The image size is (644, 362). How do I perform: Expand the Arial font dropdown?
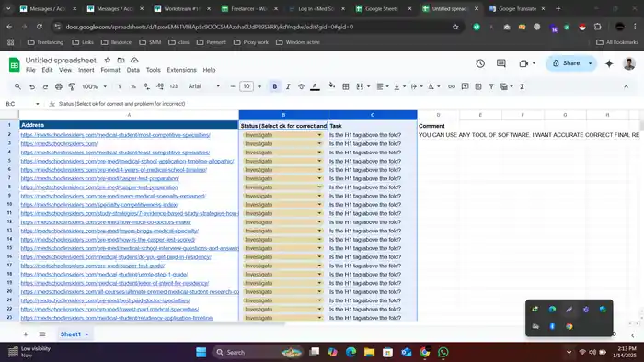coord(204,86)
